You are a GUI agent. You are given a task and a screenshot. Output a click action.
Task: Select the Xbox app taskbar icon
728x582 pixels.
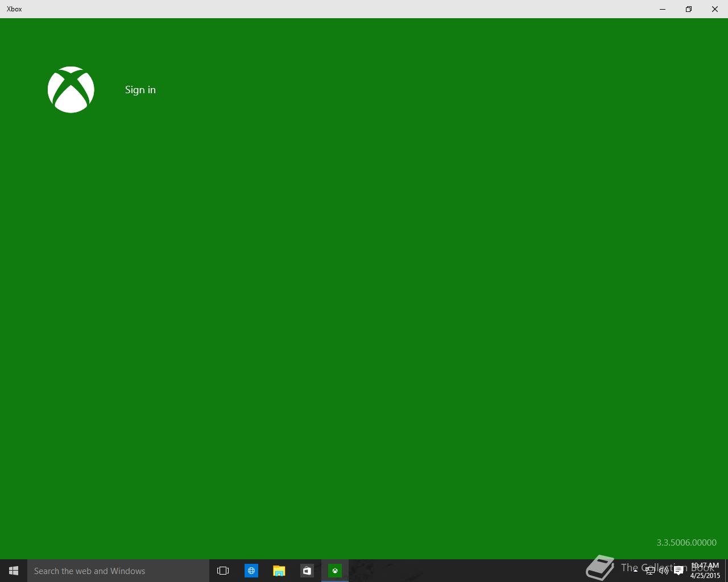pyautogui.click(x=335, y=571)
